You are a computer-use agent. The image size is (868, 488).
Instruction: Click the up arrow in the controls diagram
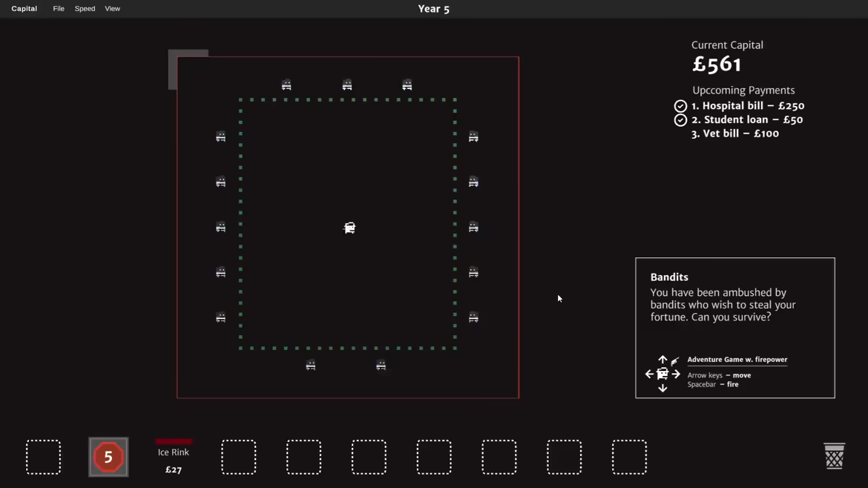tap(662, 360)
